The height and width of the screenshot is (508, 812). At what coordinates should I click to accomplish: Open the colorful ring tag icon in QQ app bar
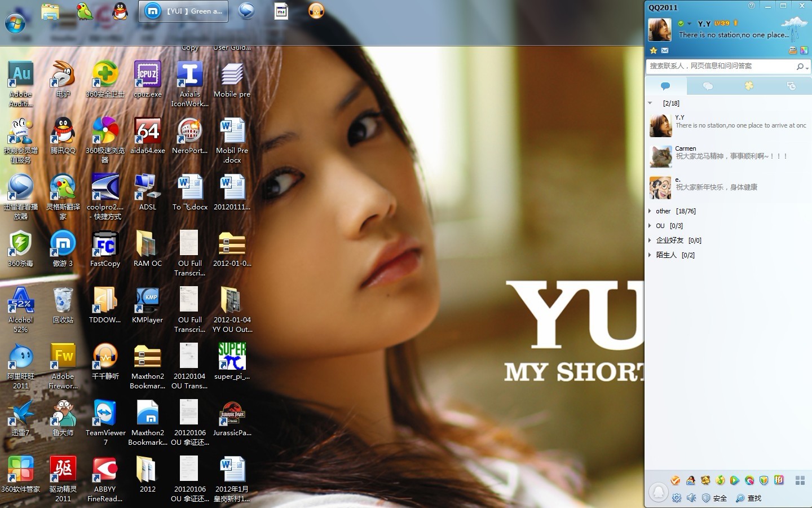click(x=749, y=480)
